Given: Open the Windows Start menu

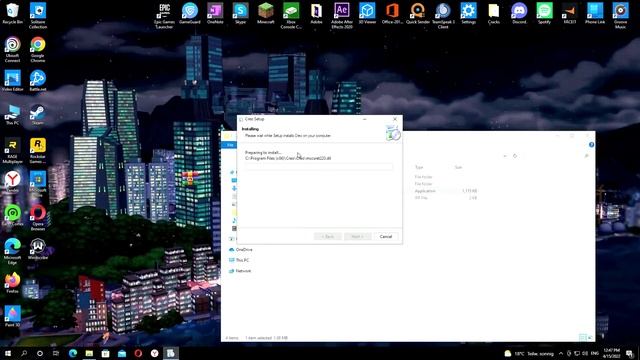Looking at the screenshot, I should [x=8, y=353].
